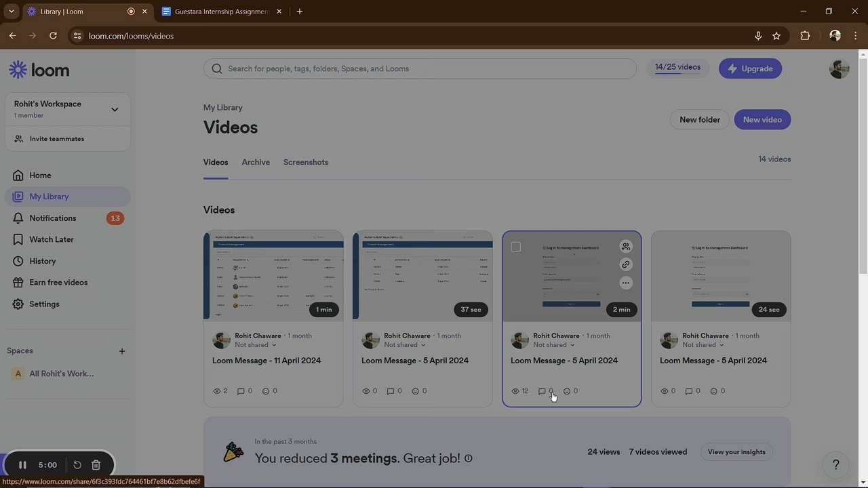The width and height of the screenshot is (868, 488).
Task: Select the checkbox on the 2 min video
Action: point(515,247)
